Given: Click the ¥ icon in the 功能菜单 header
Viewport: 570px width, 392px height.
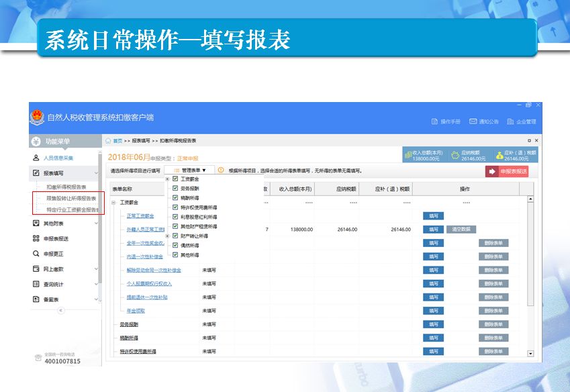Looking at the screenshot, I should (36, 142).
